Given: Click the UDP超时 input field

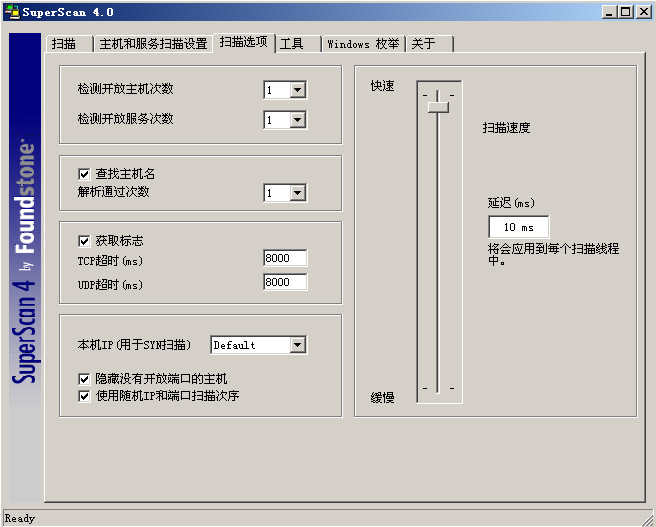Looking at the screenshot, I should pos(285,282).
